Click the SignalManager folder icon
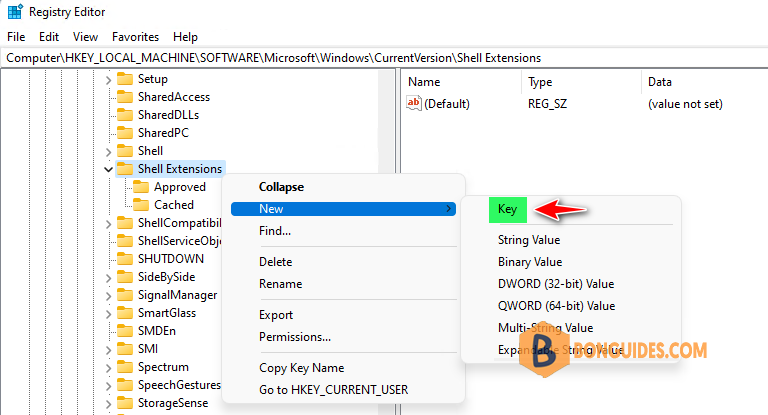The height and width of the screenshot is (415, 768). click(125, 295)
